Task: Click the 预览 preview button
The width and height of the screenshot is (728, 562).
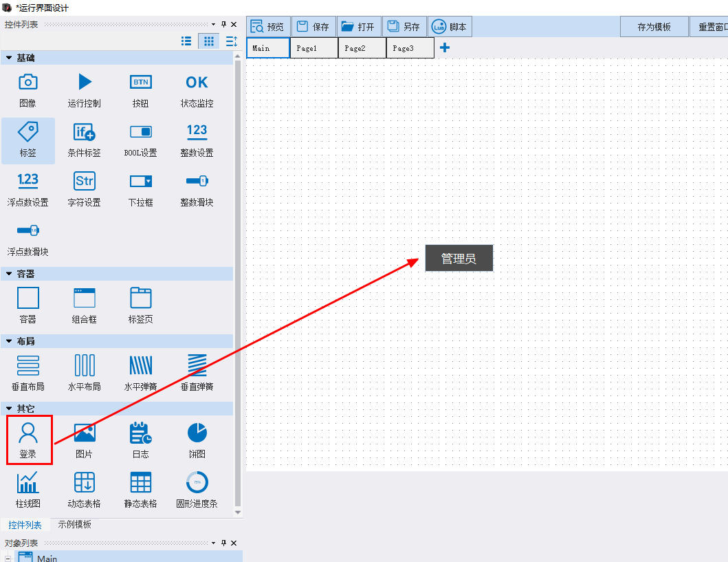Action: pos(268,26)
